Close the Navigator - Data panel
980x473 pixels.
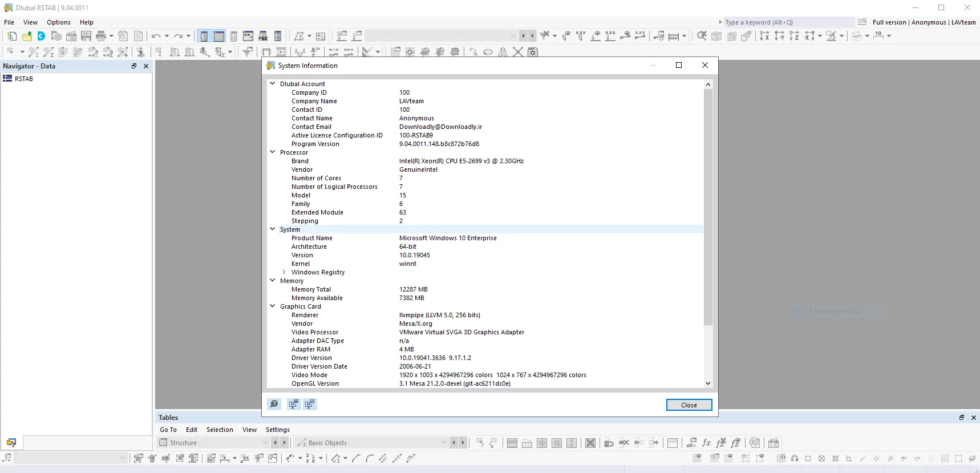pos(146,66)
